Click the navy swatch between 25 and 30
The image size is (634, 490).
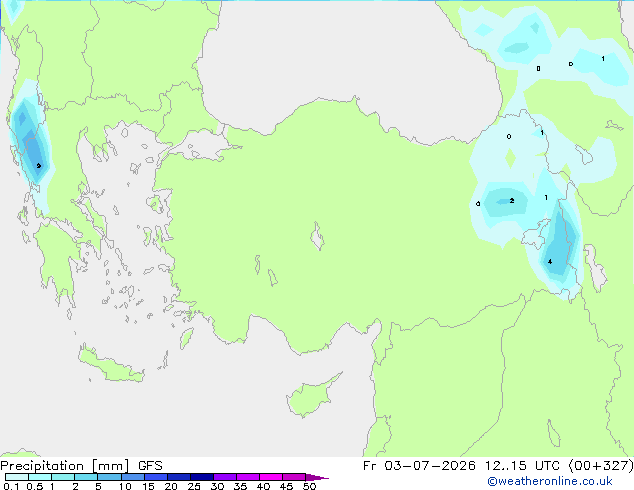(201, 477)
